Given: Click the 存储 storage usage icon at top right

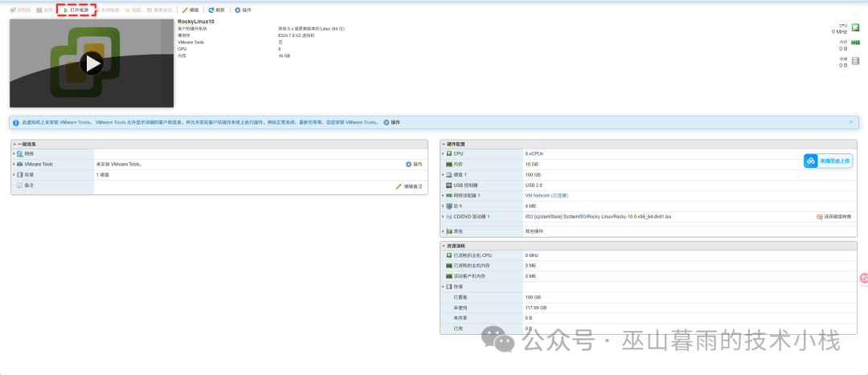Looking at the screenshot, I should coord(856,60).
